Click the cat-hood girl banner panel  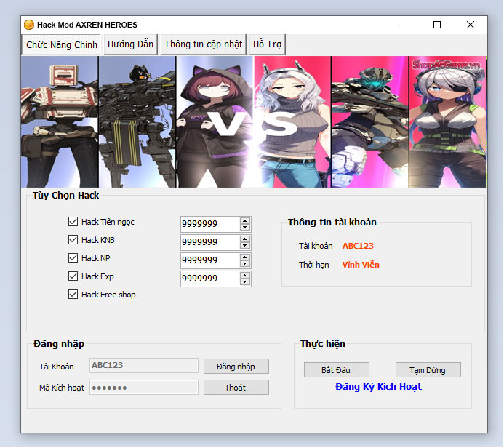coord(215,121)
